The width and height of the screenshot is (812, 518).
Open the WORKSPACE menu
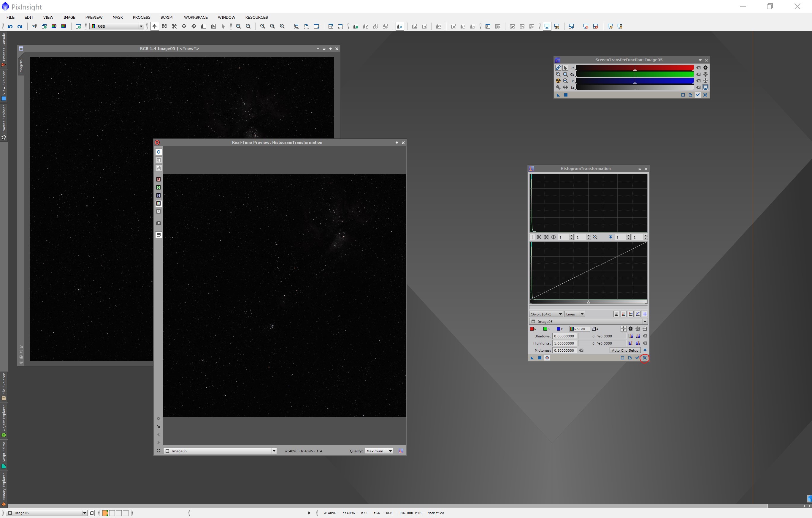[x=196, y=18]
